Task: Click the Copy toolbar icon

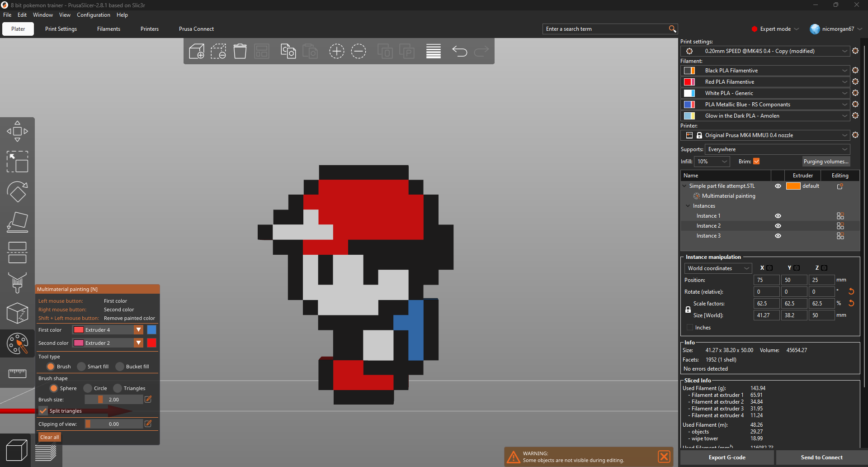Action: pos(288,51)
